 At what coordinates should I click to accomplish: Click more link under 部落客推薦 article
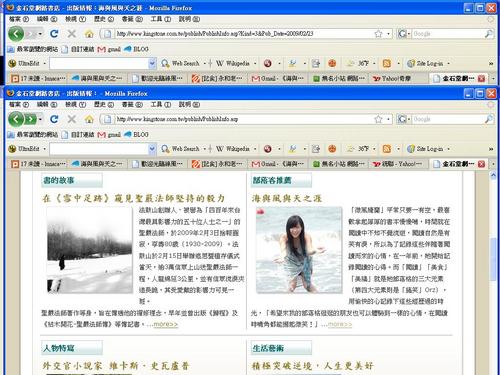[340, 324]
